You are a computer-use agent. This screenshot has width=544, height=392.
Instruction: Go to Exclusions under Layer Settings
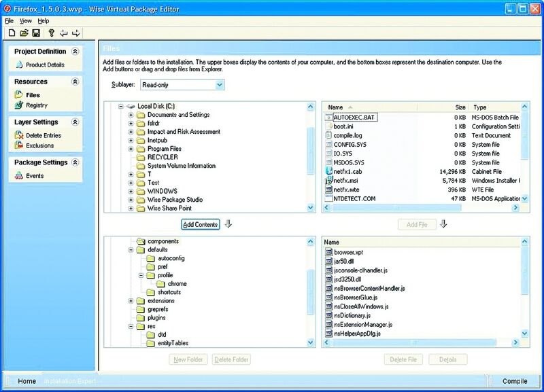coord(39,145)
